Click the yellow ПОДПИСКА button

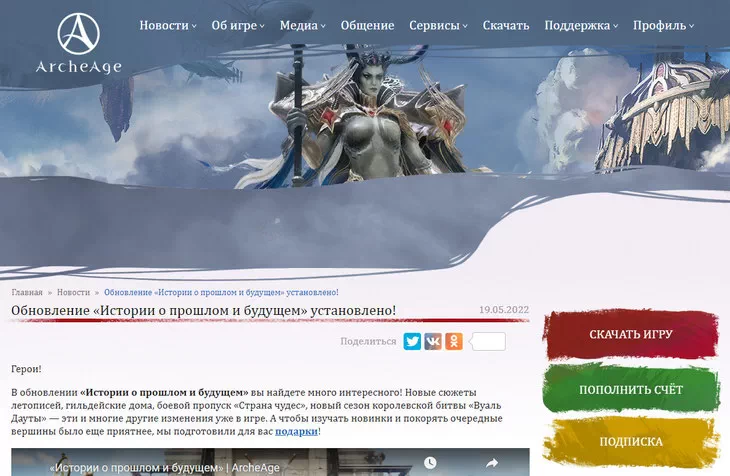click(630, 442)
